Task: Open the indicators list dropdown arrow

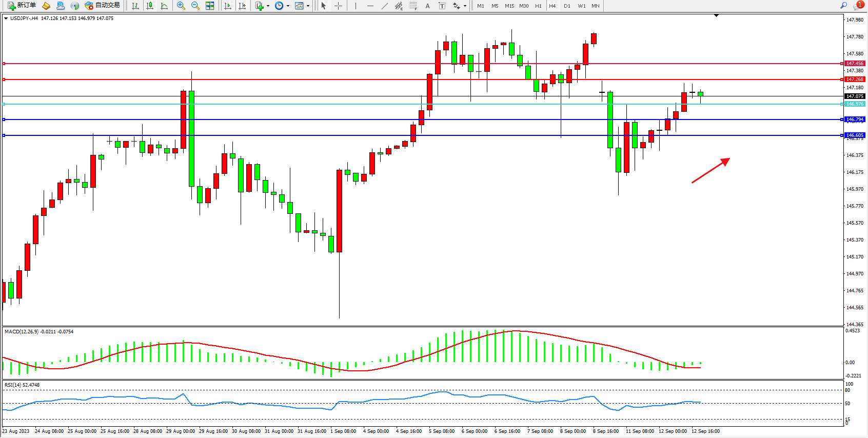Action: [x=268, y=6]
